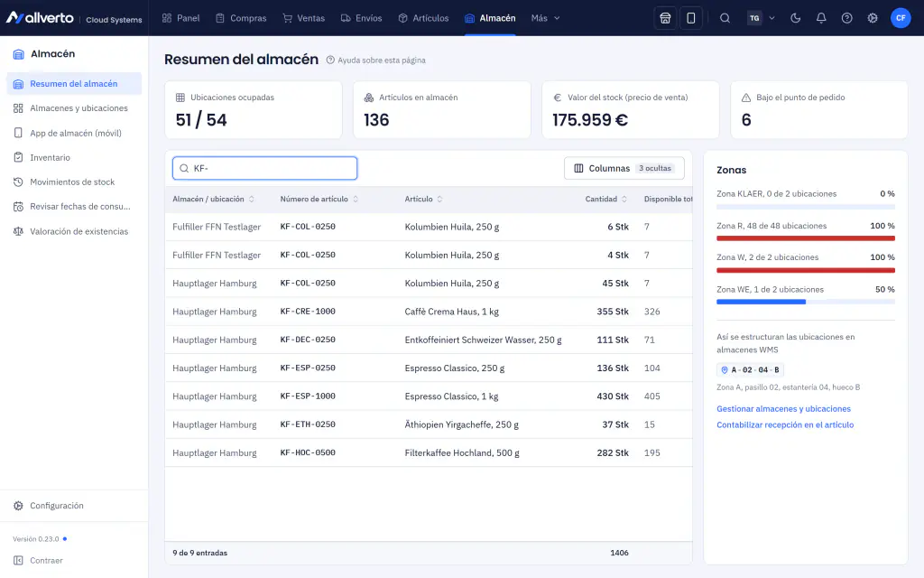Screen dimensions: 924x578
Task: Open Movimientos de stock in sidebar
Action: pyautogui.click(x=74, y=182)
